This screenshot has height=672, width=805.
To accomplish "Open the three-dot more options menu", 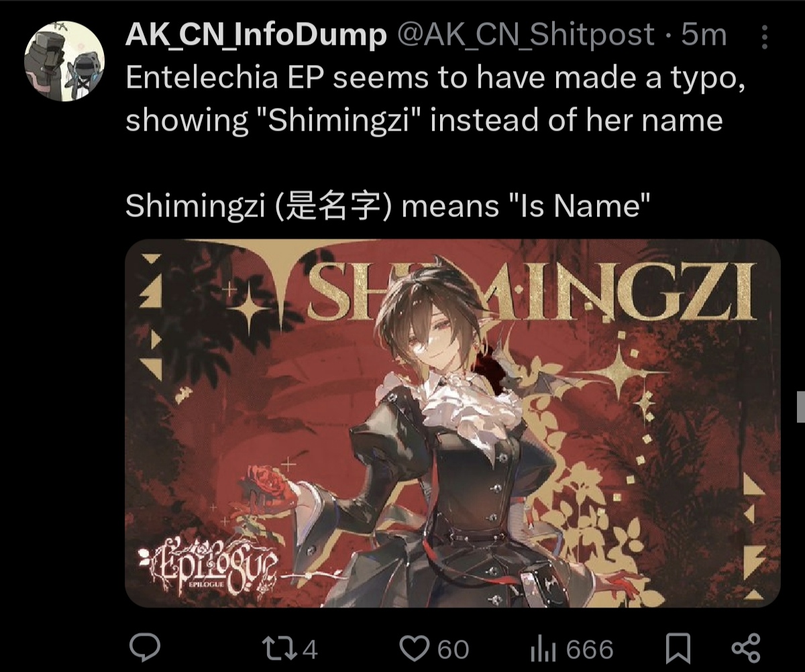I will pyautogui.click(x=765, y=37).
